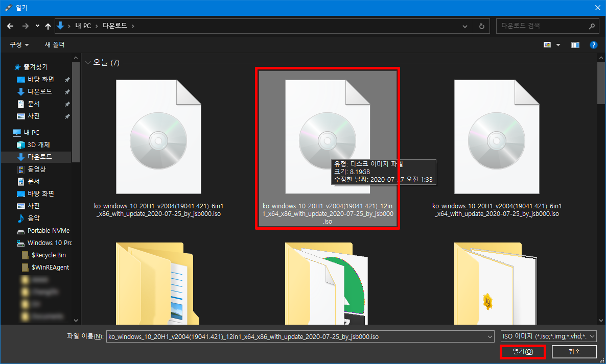Select the Windows 10 Pro drive
The height and width of the screenshot is (364, 606).
(x=50, y=243)
